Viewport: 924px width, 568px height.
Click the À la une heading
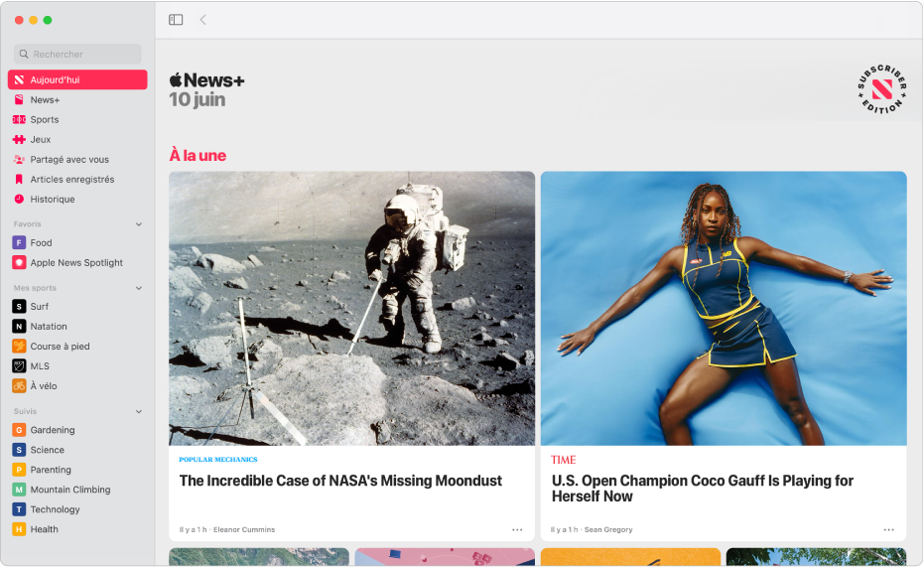pyautogui.click(x=198, y=156)
